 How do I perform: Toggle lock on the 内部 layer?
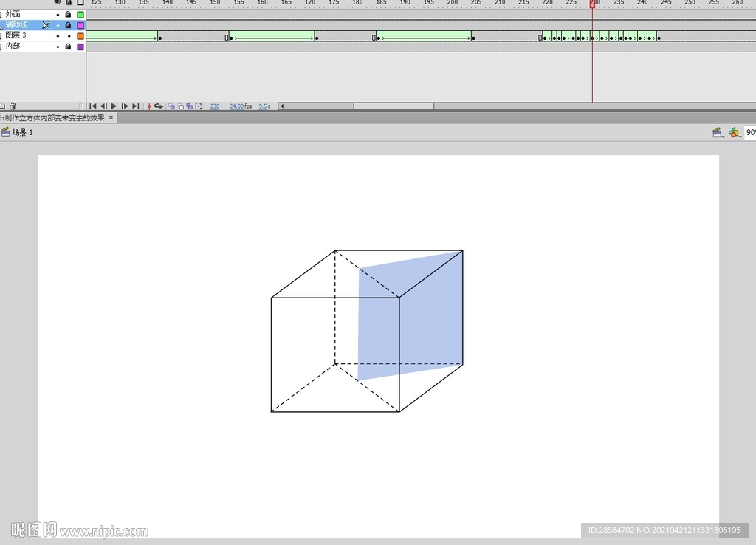[69, 47]
